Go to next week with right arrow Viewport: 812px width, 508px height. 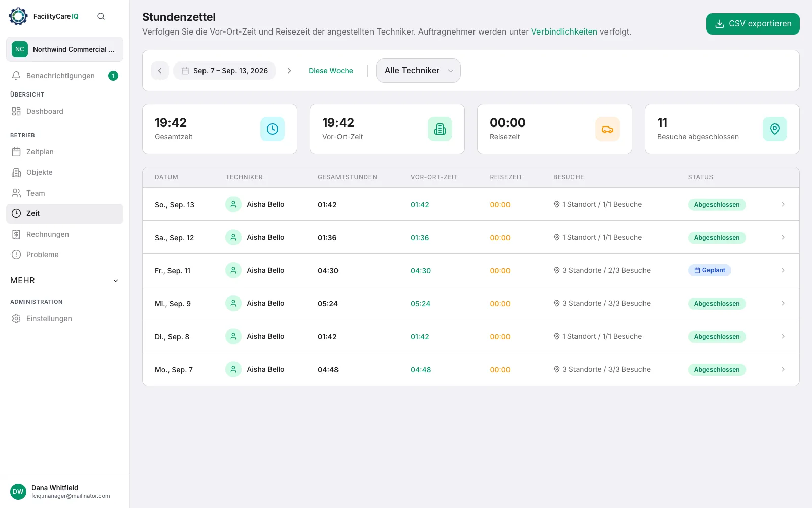coord(289,71)
